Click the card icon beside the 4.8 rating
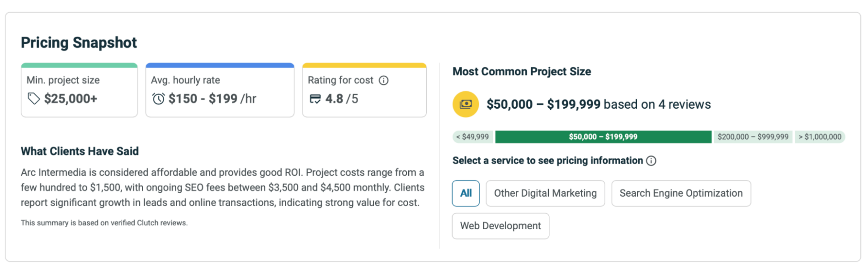Viewport: 868px width, 269px height. pyautogui.click(x=315, y=98)
